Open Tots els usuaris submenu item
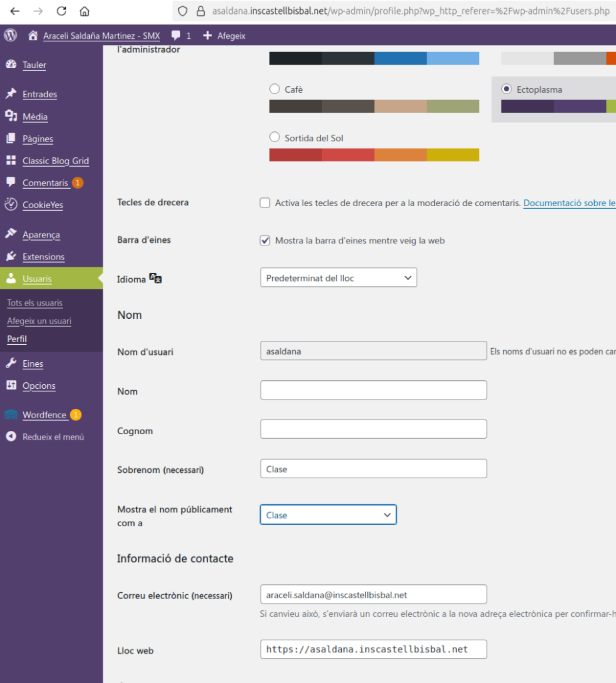Viewport: 616px width, 683px height. tap(35, 303)
